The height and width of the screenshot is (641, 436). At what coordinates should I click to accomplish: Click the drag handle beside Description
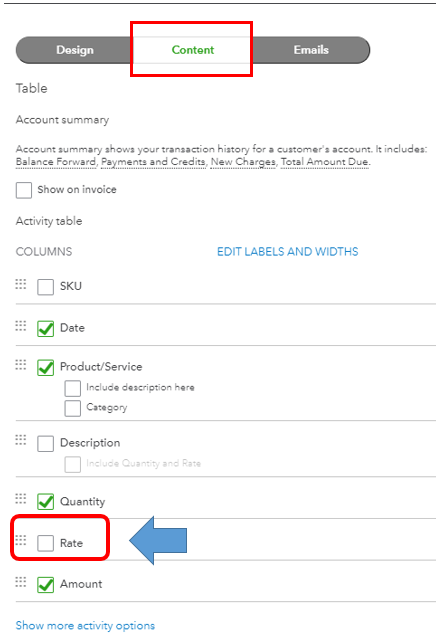pyautogui.click(x=20, y=439)
